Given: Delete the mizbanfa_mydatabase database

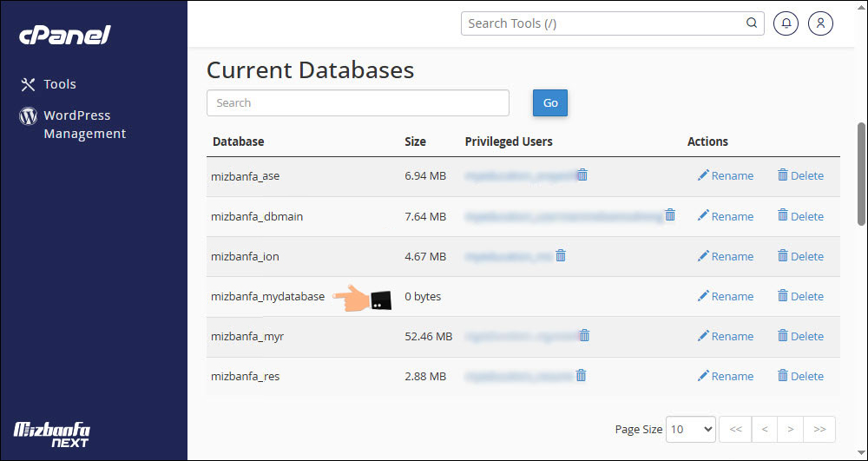Looking at the screenshot, I should click(x=799, y=296).
